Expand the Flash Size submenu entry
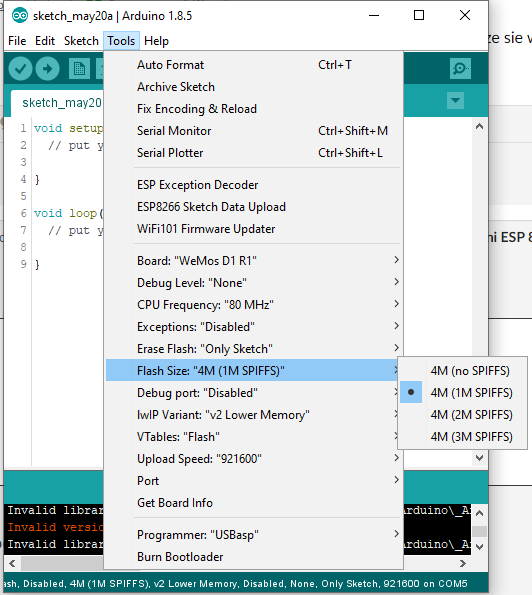This screenshot has height=595, width=532. point(252,371)
